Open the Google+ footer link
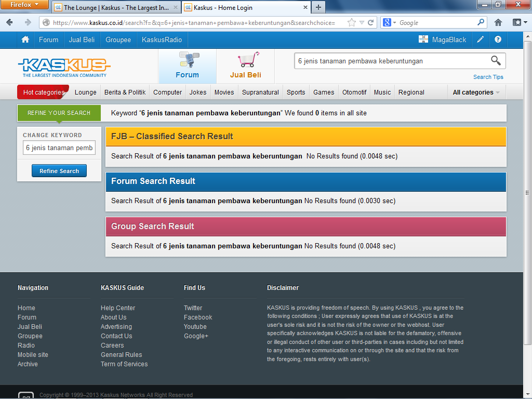The width and height of the screenshot is (532, 399). (196, 336)
